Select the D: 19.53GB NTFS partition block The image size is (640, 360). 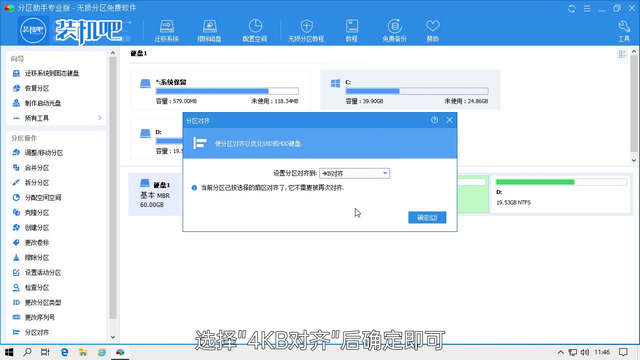click(561, 193)
